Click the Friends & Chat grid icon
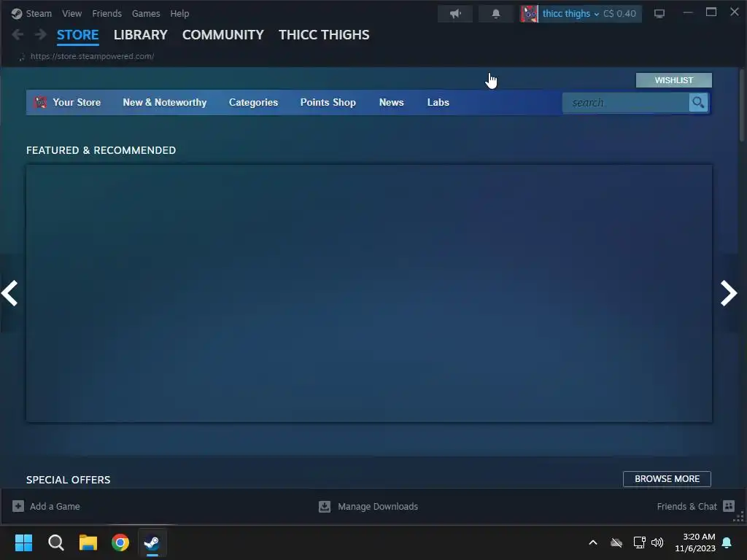 [729, 506]
